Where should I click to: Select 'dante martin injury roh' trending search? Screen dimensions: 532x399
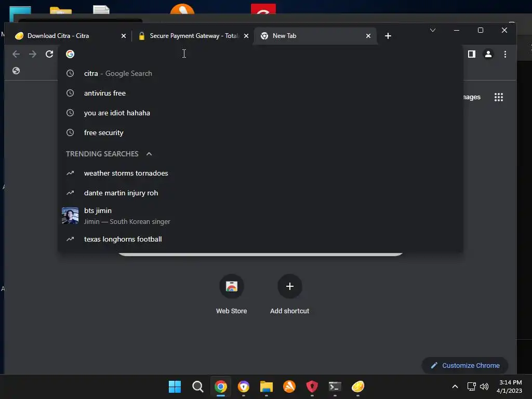(260, 193)
